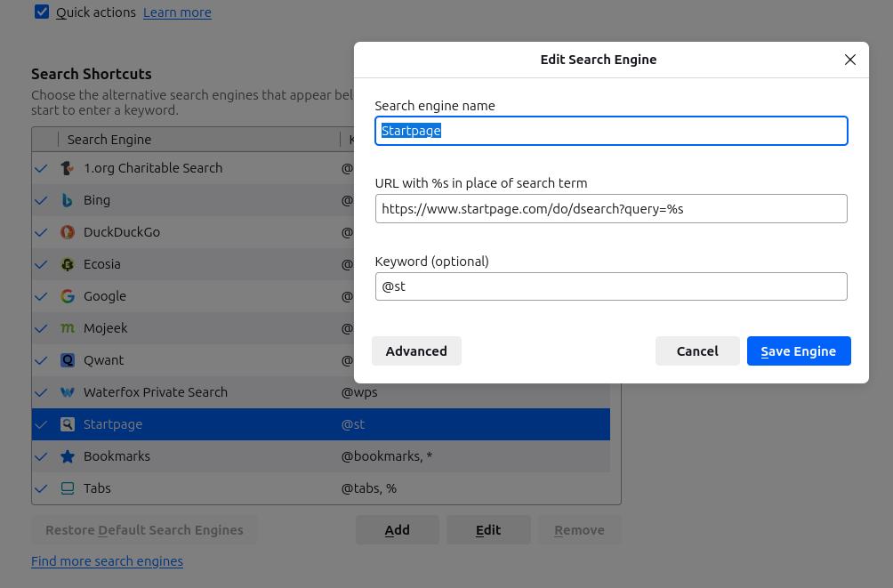This screenshot has width=893, height=588.
Task: Click the Mojeek logo icon
Action: tap(68, 328)
